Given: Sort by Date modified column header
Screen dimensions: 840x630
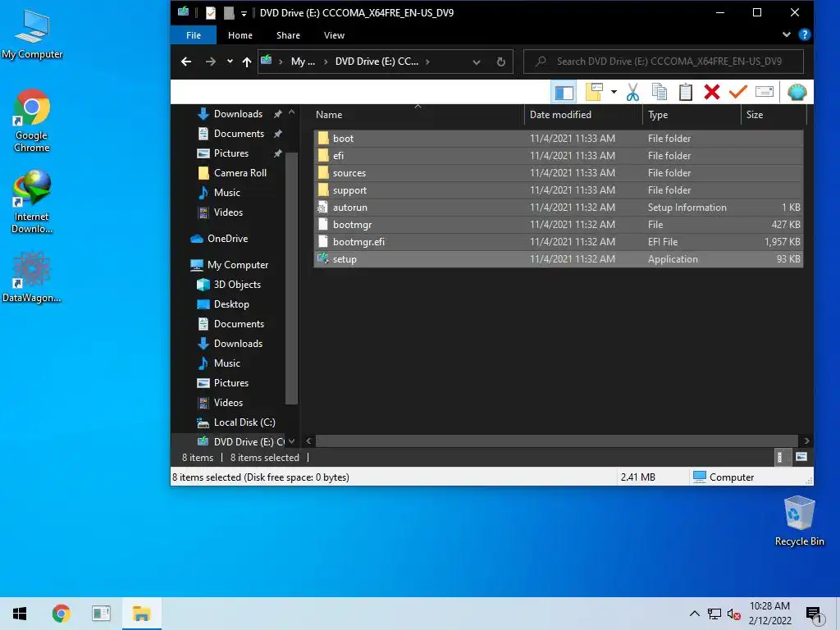Looking at the screenshot, I should pyautogui.click(x=583, y=115).
